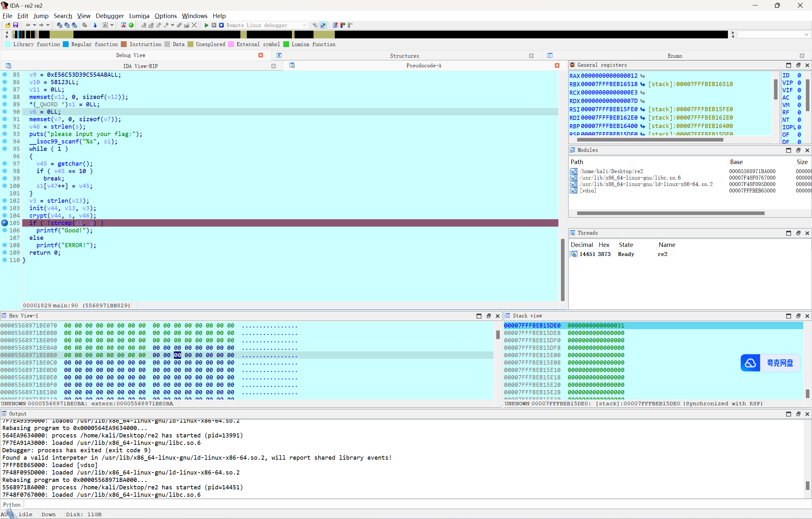Open a file with the folder toolbar icon

[x=8, y=25]
